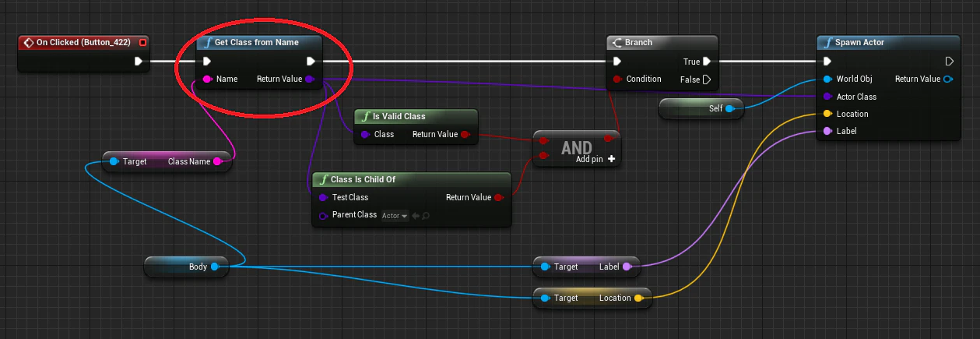Image resolution: width=980 pixels, height=339 pixels.
Task: Click the Branch exec input pin
Action: [617, 61]
